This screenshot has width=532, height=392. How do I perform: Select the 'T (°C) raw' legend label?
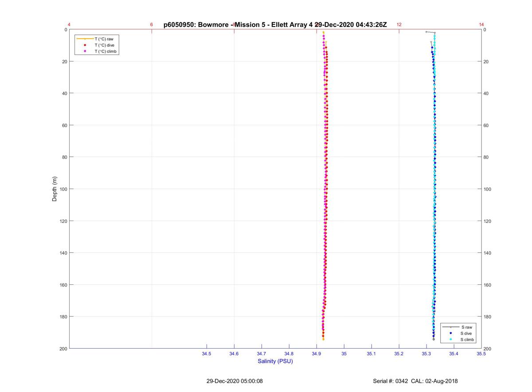pos(104,39)
